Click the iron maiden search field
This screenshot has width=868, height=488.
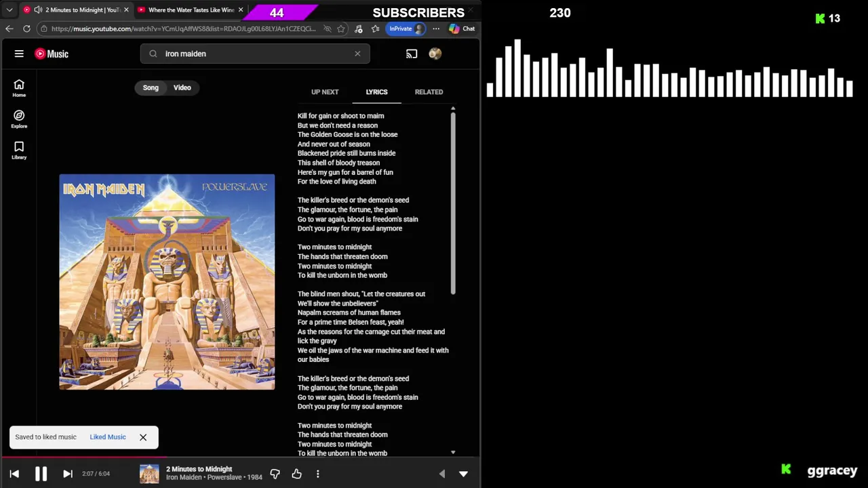(x=255, y=54)
